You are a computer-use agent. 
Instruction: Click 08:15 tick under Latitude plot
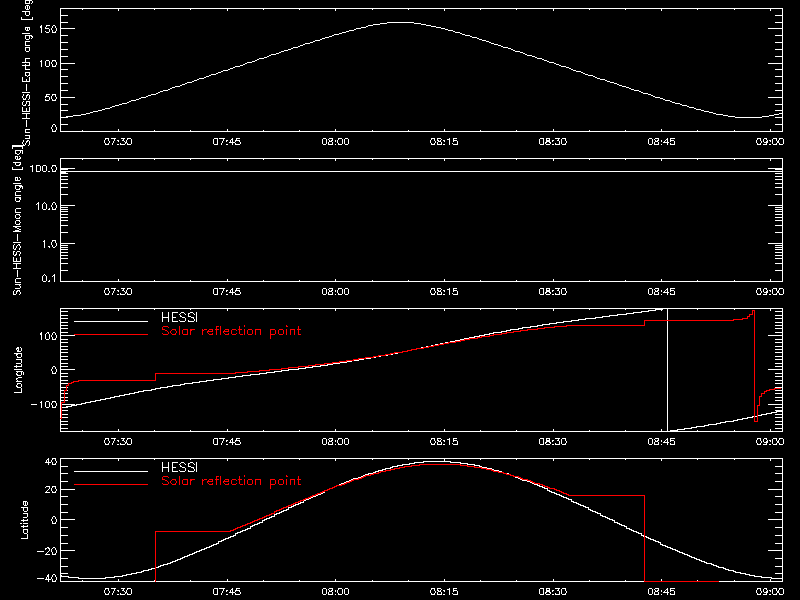click(444, 591)
